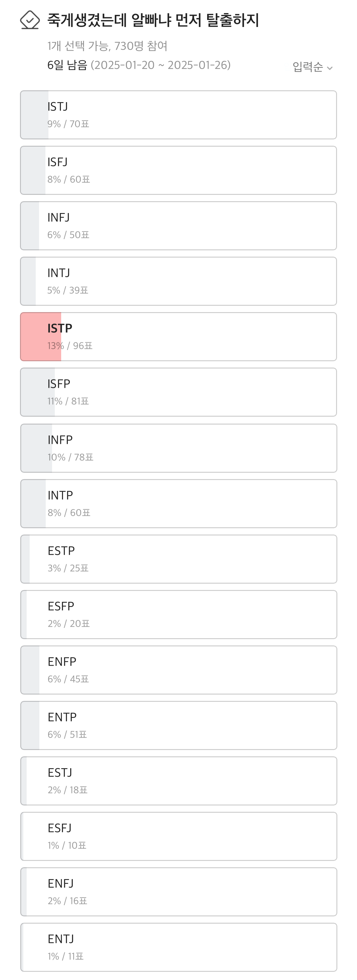Screen dimensions: 357x980
Task: Choose ENTP with 51 votes
Action: (x=178, y=725)
